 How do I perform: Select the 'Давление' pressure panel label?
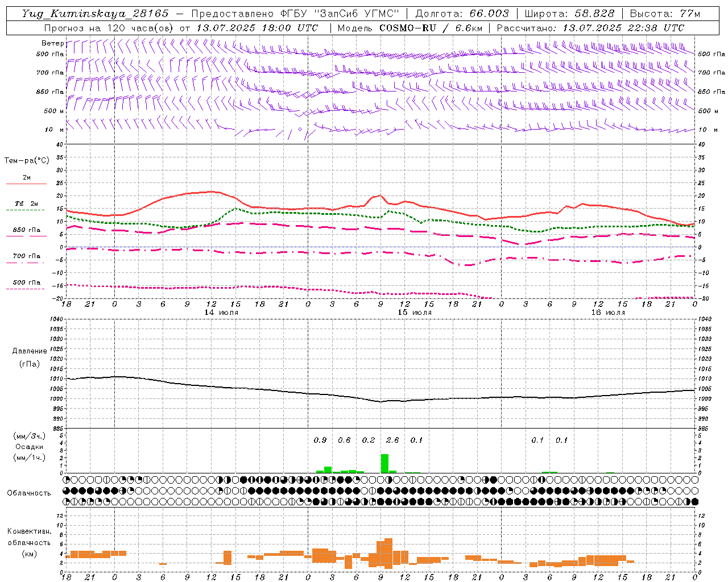pos(30,351)
